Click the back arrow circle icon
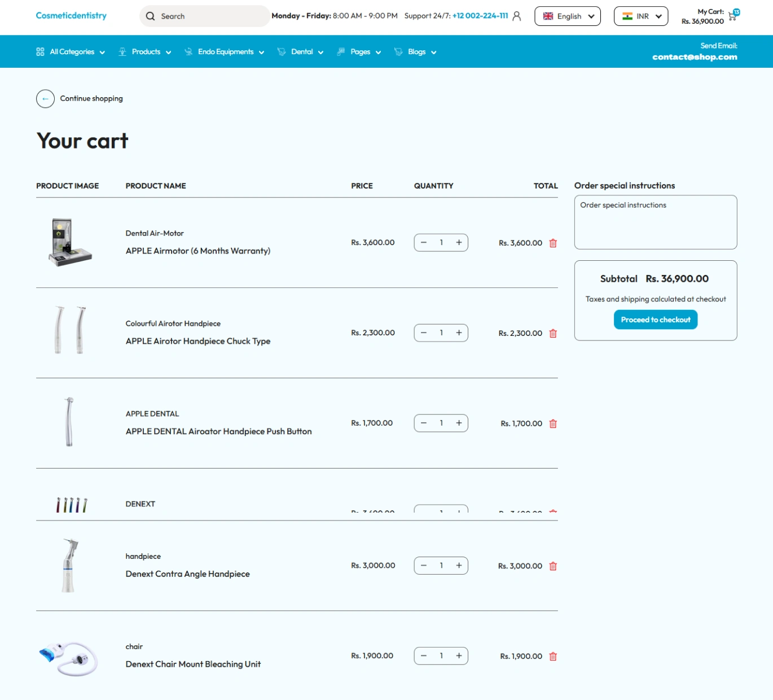This screenshot has height=700, width=773. 45,99
